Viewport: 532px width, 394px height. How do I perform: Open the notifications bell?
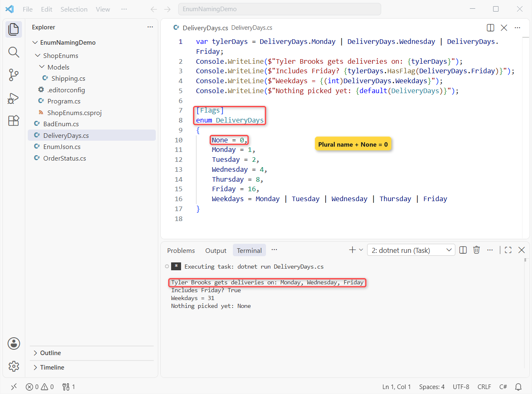(x=518, y=387)
